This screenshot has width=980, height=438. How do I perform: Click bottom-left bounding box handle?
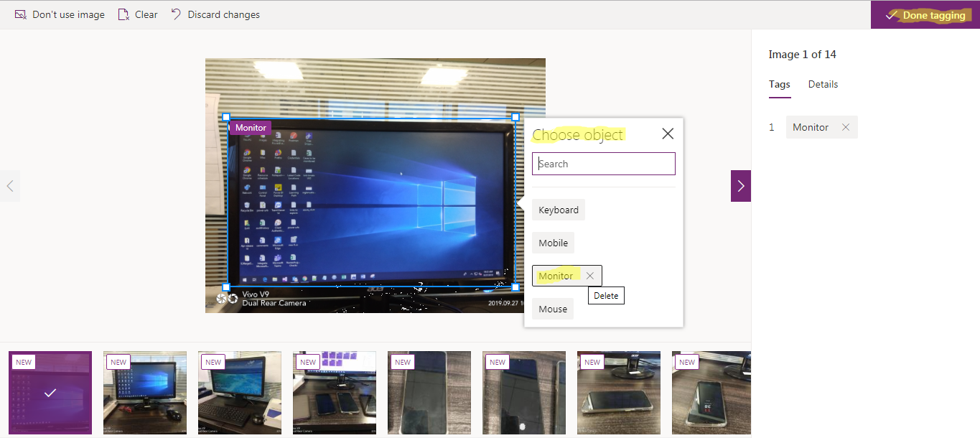tap(226, 286)
